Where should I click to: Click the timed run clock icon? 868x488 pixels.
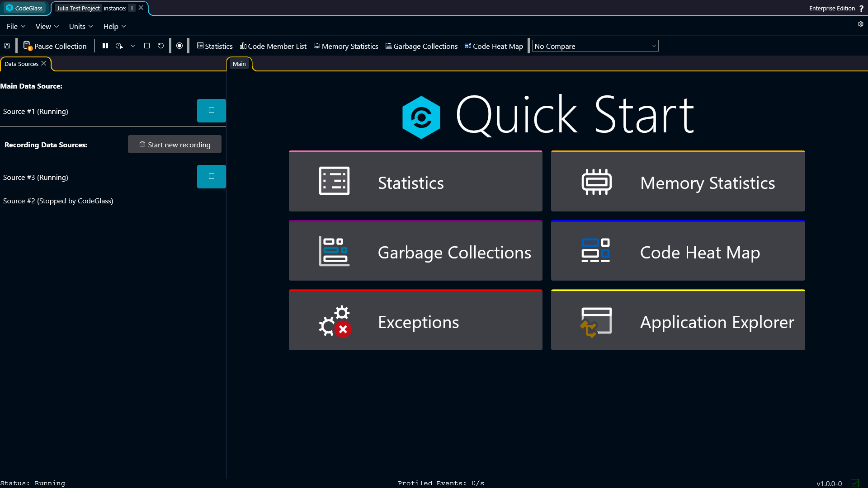[x=119, y=46]
